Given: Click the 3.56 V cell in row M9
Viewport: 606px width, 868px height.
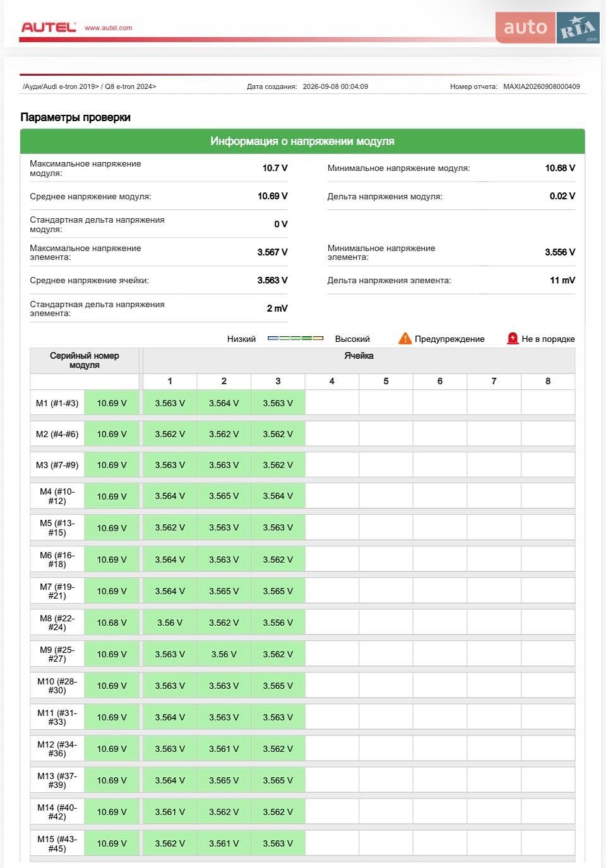Looking at the screenshot, I should (x=224, y=654).
